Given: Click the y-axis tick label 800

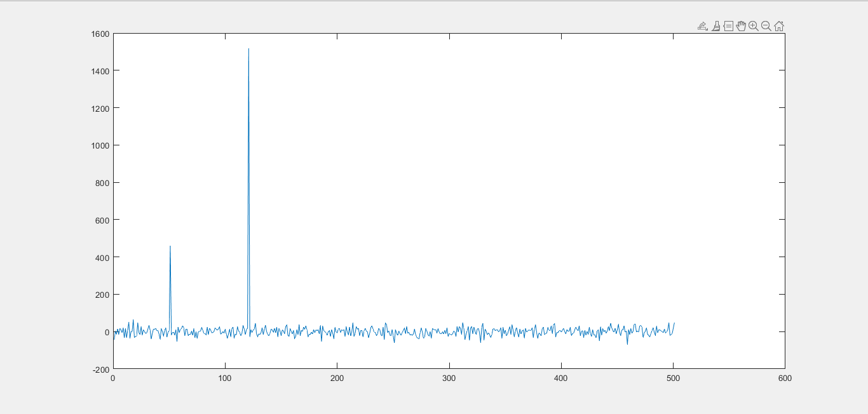Looking at the screenshot, I should pyautogui.click(x=103, y=183).
